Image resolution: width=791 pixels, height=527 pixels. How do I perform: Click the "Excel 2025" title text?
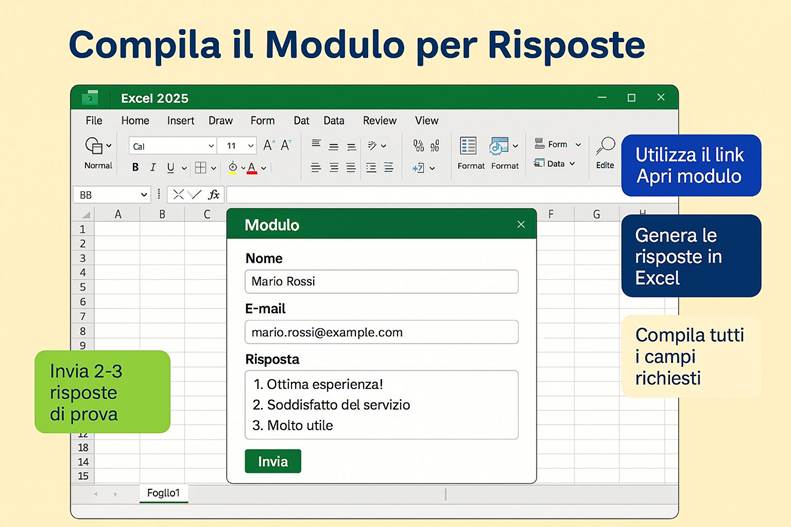pyautogui.click(x=154, y=98)
